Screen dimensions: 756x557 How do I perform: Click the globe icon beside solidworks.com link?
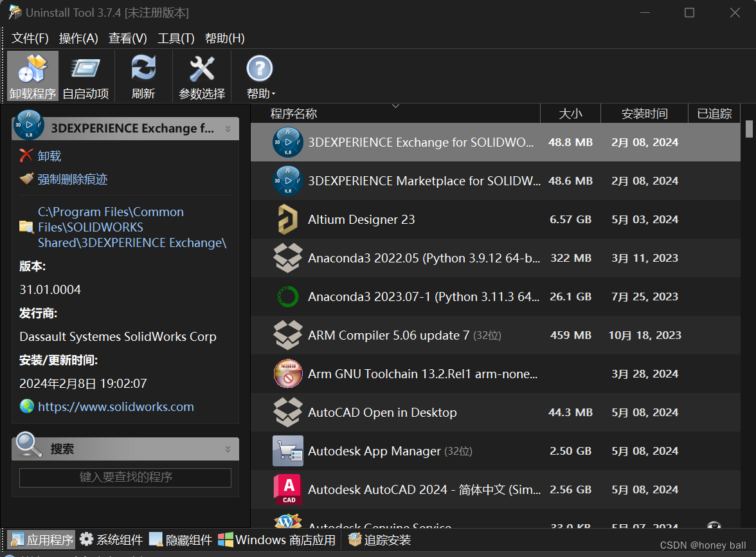(26, 406)
